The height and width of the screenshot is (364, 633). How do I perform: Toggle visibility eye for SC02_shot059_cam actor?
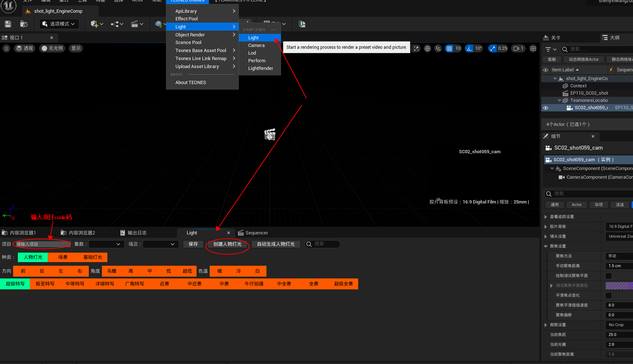pos(546,108)
